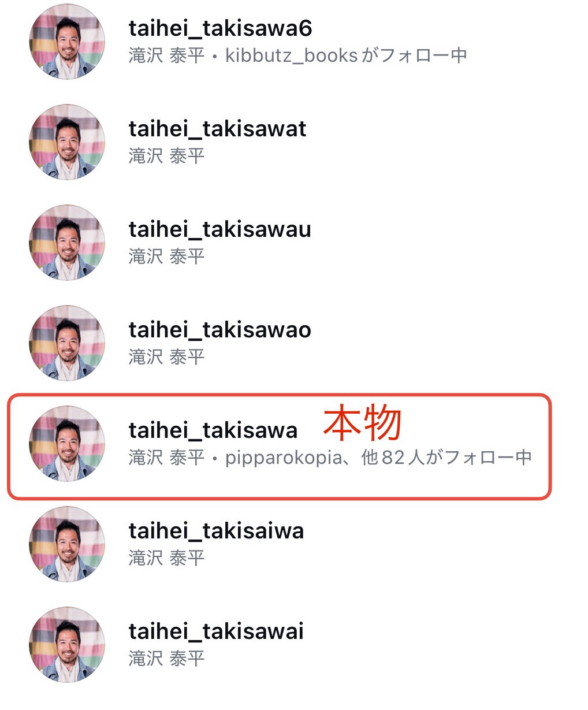This screenshot has height=710, width=588.
Task: Tap the taihei_takisawat avatar
Action: pyautogui.click(x=67, y=142)
